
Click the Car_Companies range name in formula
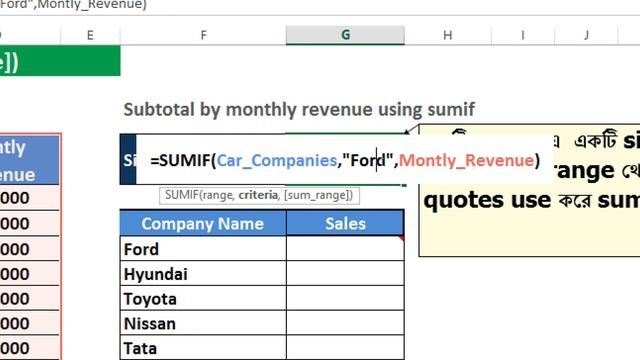click(x=277, y=160)
